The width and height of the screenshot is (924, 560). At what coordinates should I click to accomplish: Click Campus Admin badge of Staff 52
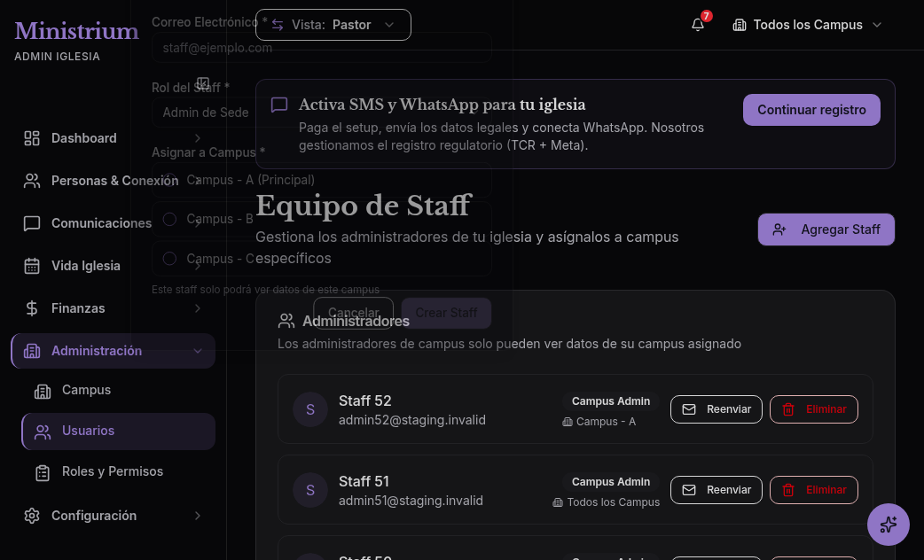[610, 401]
